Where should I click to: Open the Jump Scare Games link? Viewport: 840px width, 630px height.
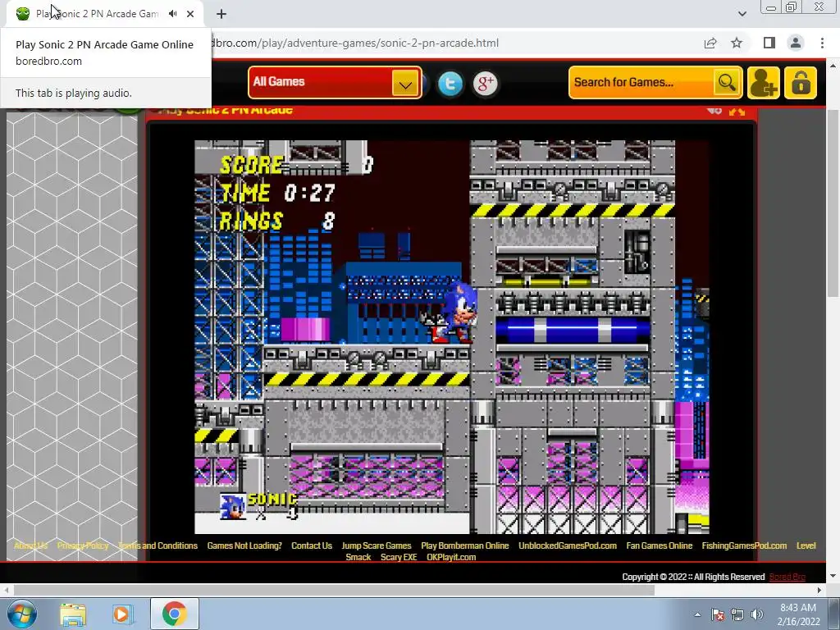[377, 546]
